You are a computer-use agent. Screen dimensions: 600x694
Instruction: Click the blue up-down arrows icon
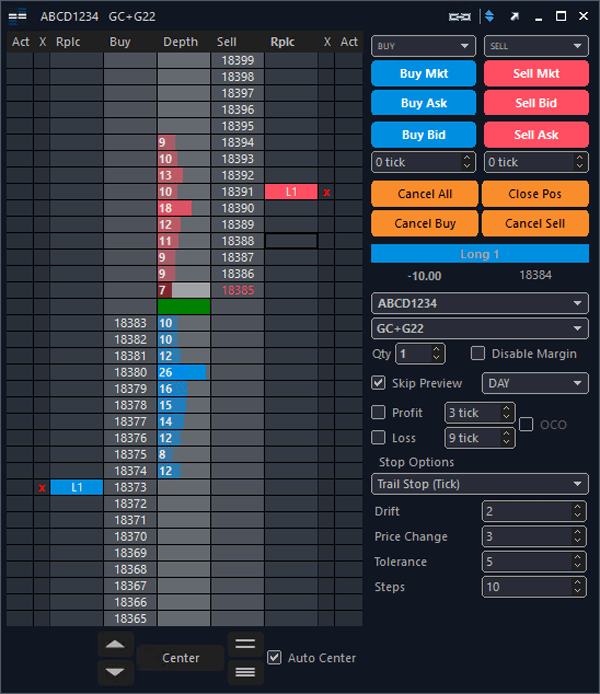pos(489,16)
